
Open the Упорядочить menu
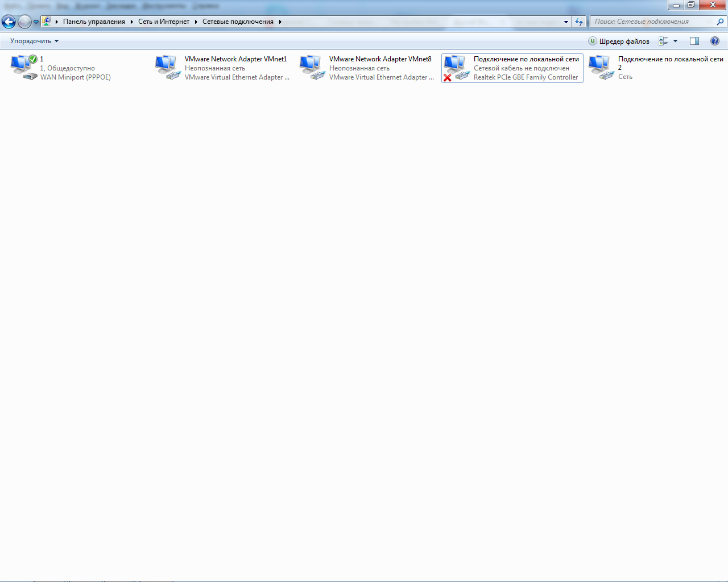[34, 41]
